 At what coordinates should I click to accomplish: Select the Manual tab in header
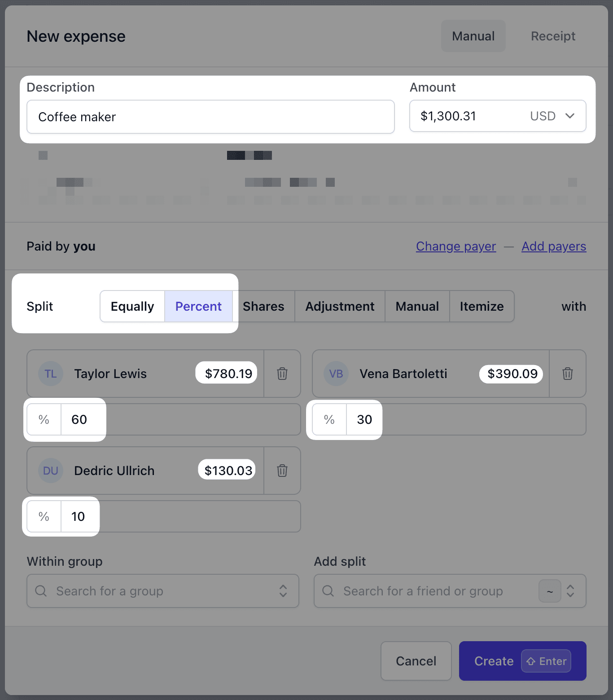(473, 36)
